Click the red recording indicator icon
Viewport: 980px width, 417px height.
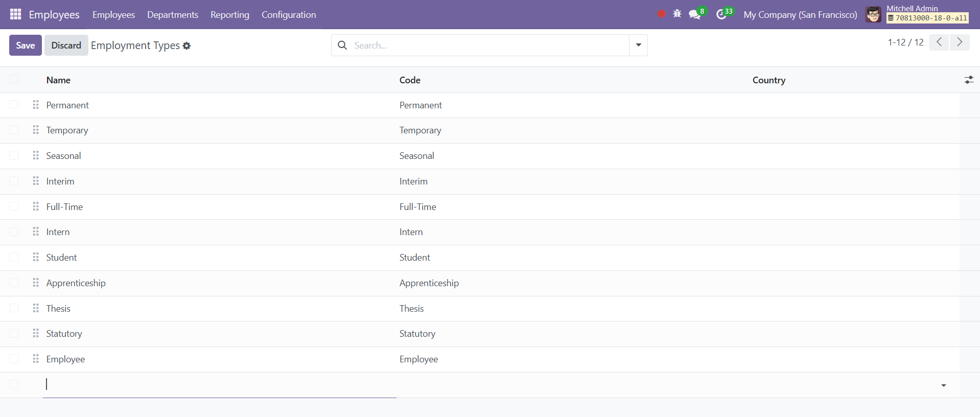click(x=661, y=14)
